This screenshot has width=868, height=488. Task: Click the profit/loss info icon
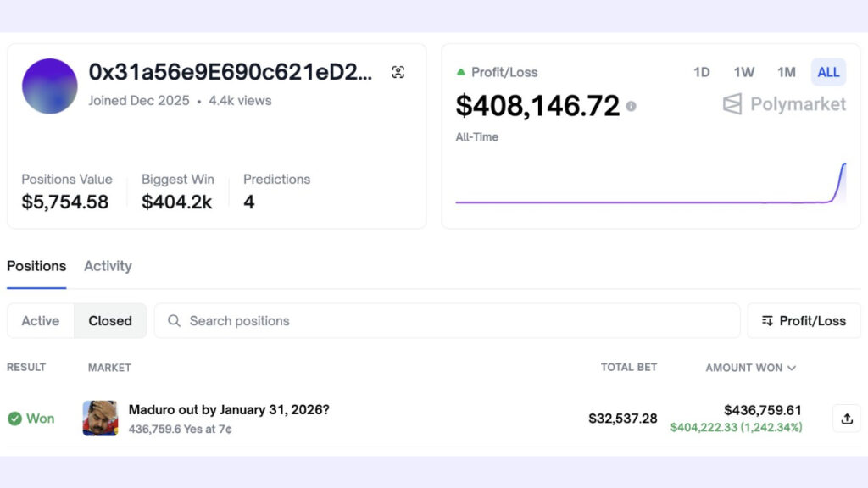coord(631,107)
